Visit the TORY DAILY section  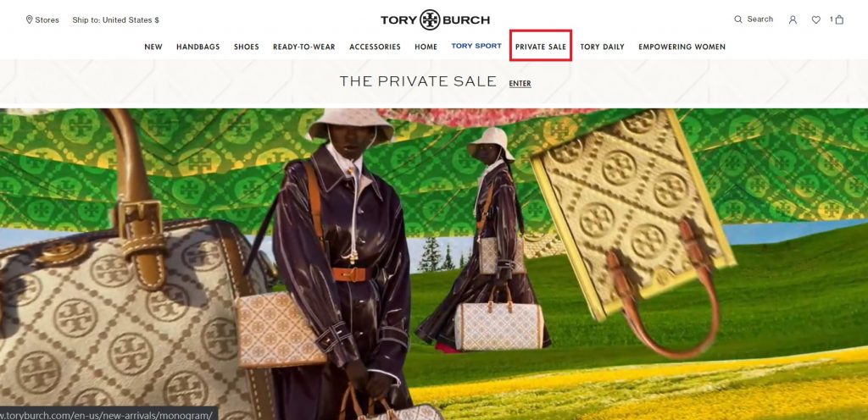603,47
